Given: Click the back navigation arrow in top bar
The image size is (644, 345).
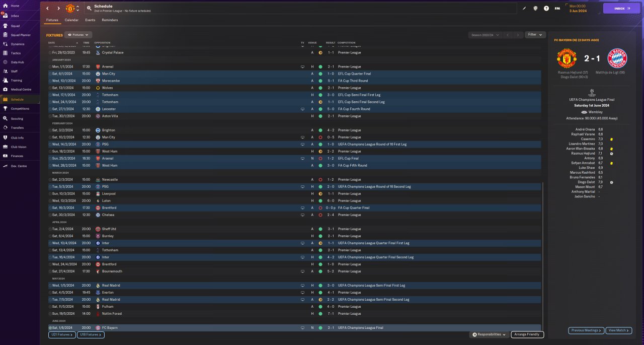Looking at the screenshot, I should pyautogui.click(x=48, y=9).
